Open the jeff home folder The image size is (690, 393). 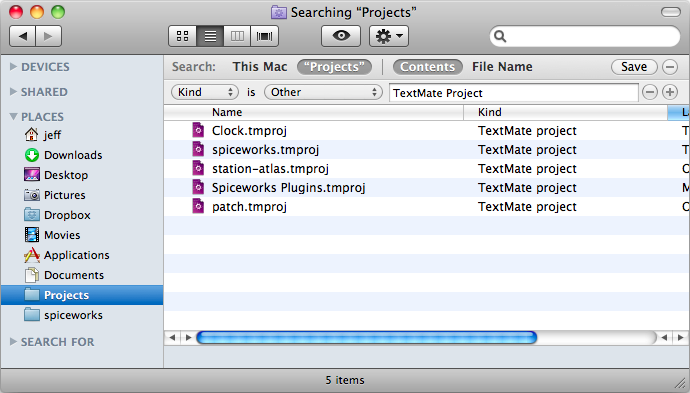(43, 135)
